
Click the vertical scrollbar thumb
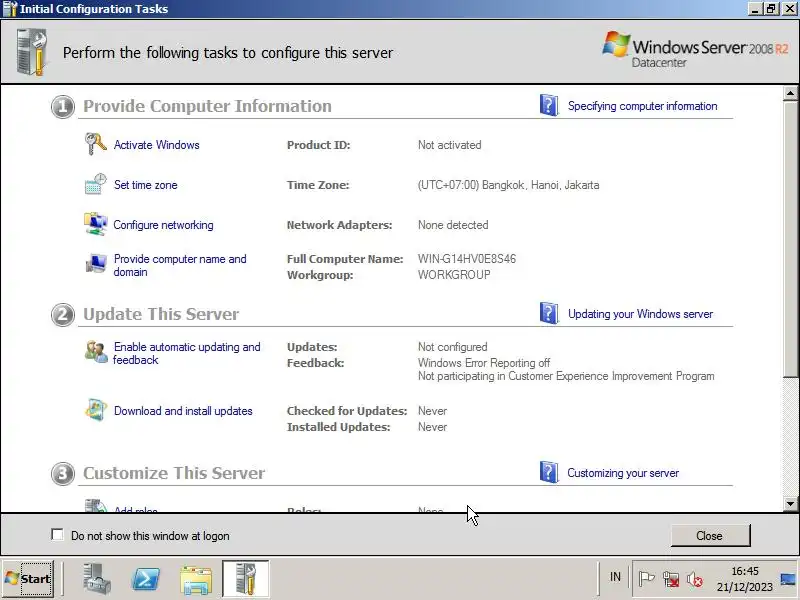coord(790,239)
